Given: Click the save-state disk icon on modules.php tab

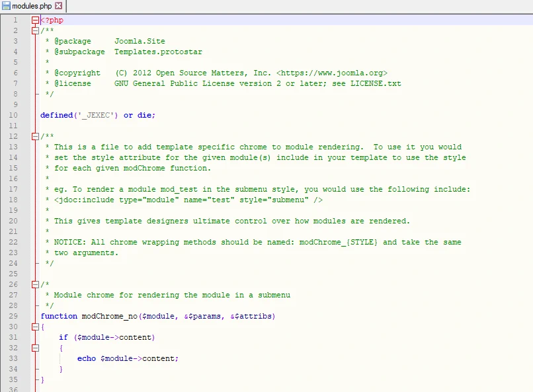Looking at the screenshot, I should pyautogui.click(x=6, y=6).
